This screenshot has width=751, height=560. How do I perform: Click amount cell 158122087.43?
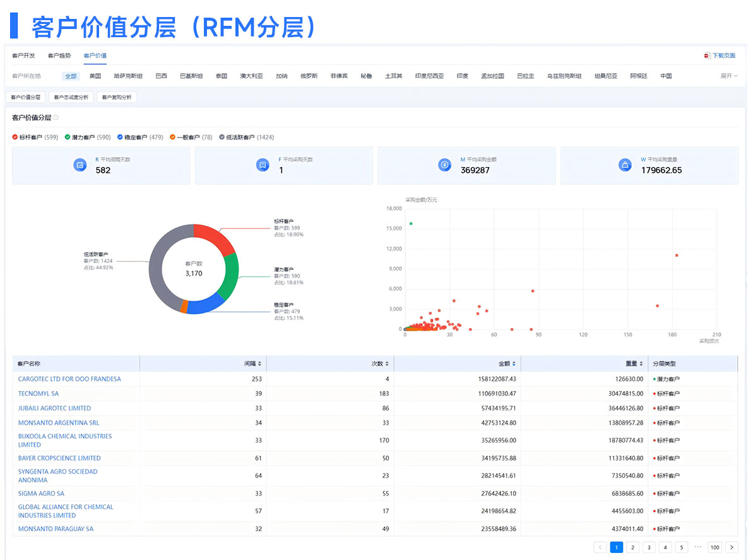[497, 379]
